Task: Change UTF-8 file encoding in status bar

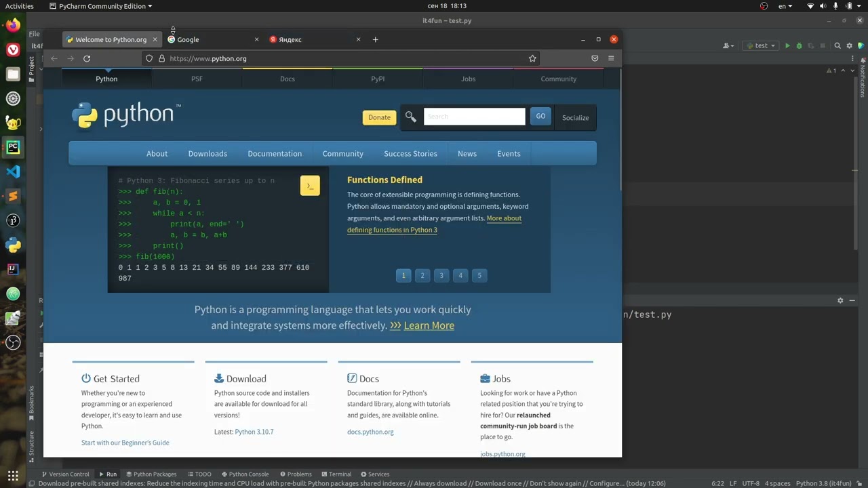Action: pos(751,483)
